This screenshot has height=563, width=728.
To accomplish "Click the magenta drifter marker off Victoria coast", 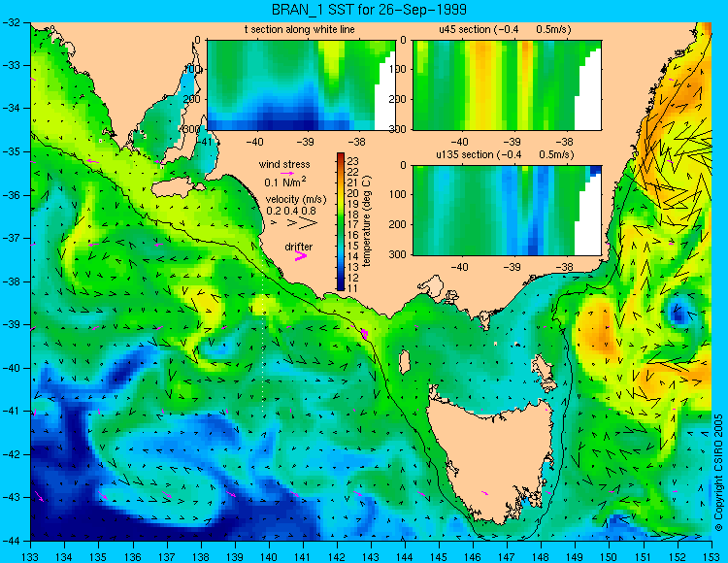I will 364,333.
